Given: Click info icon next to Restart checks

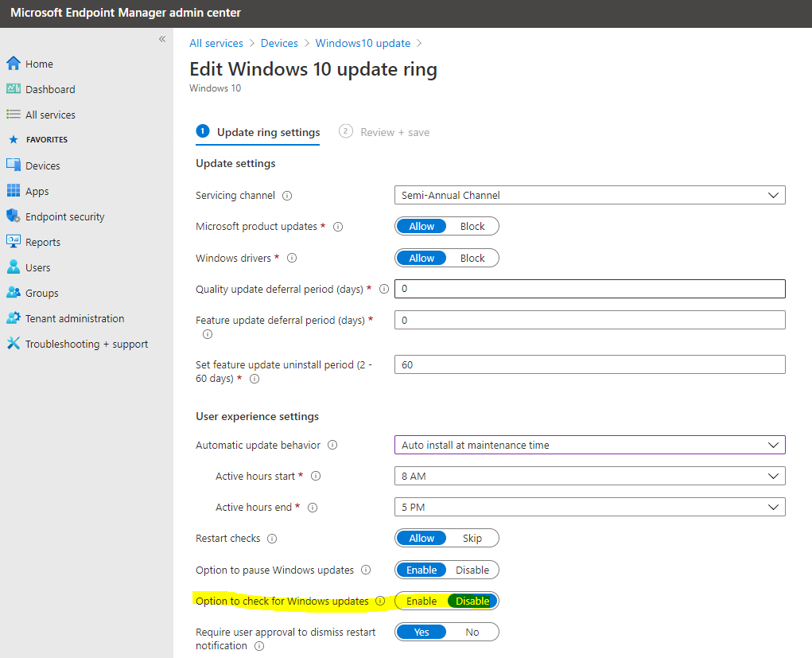Looking at the screenshot, I should [272, 539].
